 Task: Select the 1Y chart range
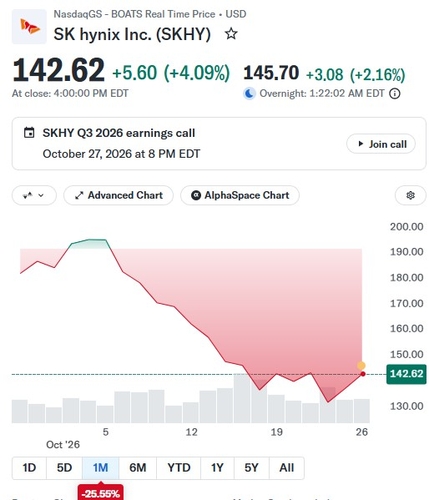[x=217, y=468]
